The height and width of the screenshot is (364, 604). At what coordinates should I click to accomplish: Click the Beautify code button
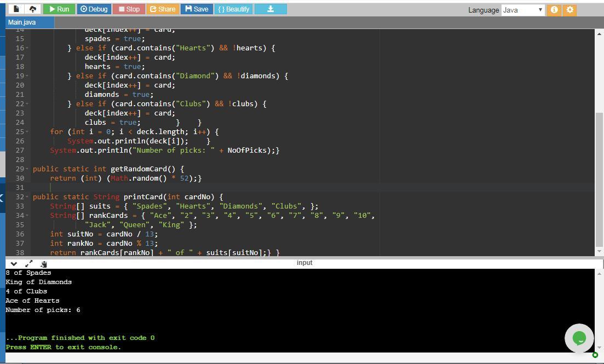233,9
